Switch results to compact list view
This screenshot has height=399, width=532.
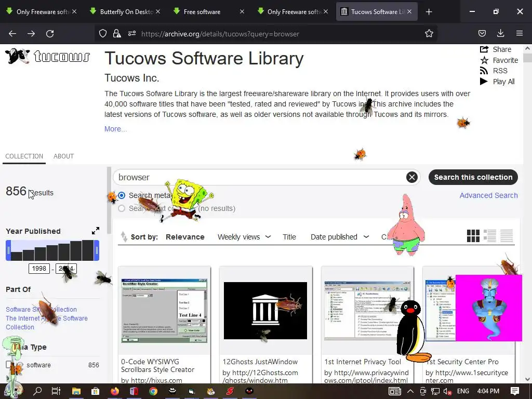coord(507,236)
